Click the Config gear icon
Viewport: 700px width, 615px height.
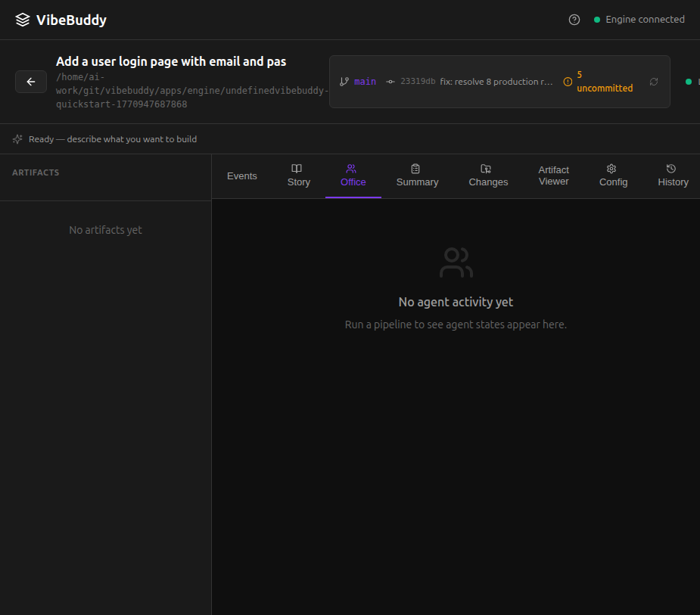pyautogui.click(x=612, y=168)
